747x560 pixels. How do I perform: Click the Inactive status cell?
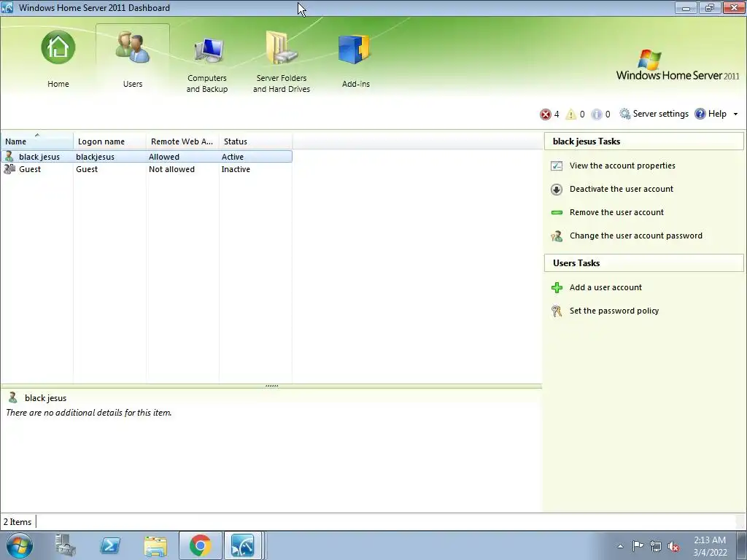(x=236, y=169)
